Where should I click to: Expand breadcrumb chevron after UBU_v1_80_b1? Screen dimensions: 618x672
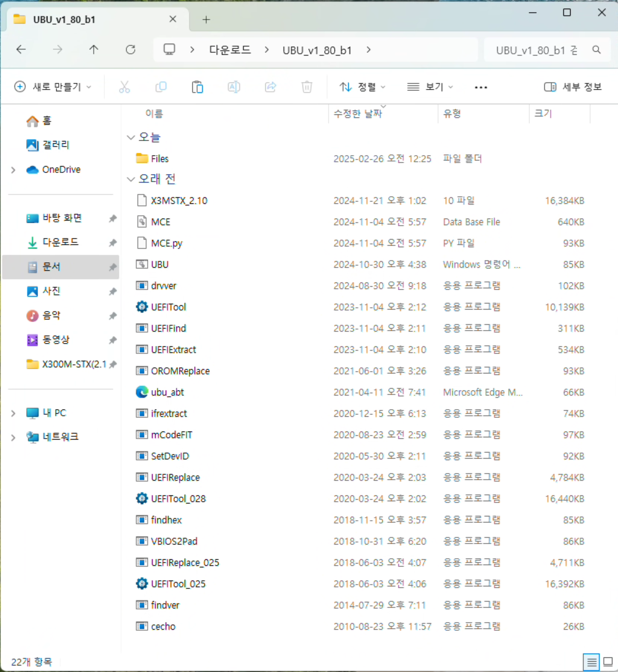point(368,50)
